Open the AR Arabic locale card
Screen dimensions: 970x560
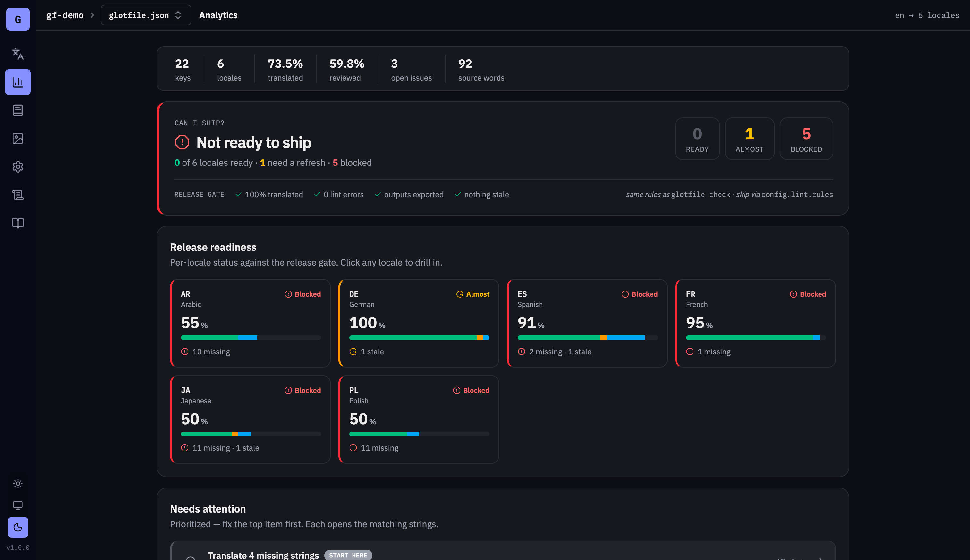[x=251, y=324]
